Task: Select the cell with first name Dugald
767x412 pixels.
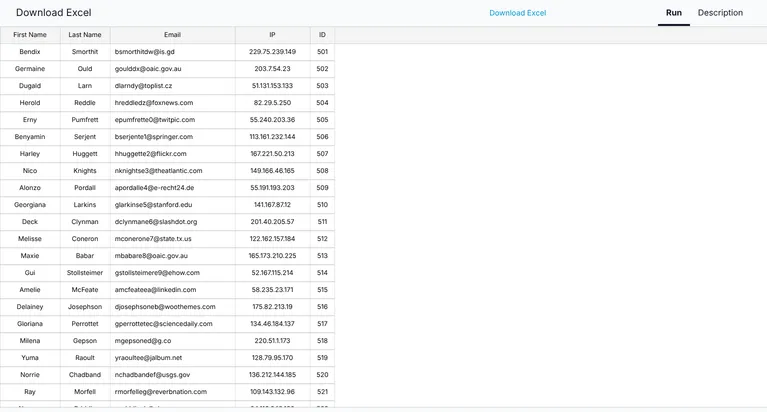Action: 30,86
